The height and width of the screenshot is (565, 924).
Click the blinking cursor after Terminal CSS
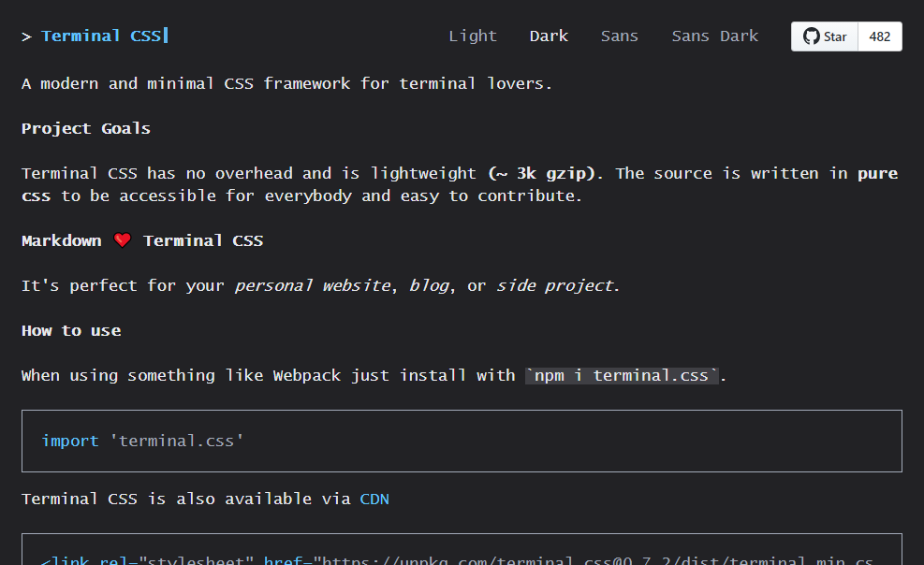[165, 36]
